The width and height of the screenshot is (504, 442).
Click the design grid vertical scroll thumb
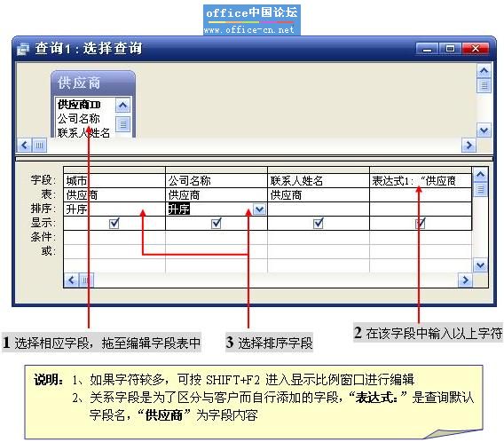click(481, 189)
